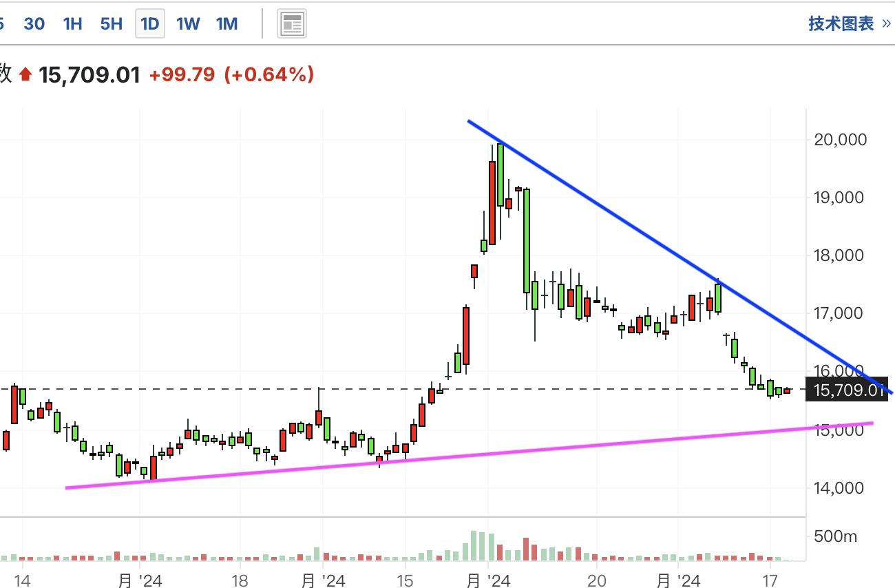The height and width of the screenshot is (588, 895).
Task: Click the date label 14 on the time axis
Action: coord(23,581)
